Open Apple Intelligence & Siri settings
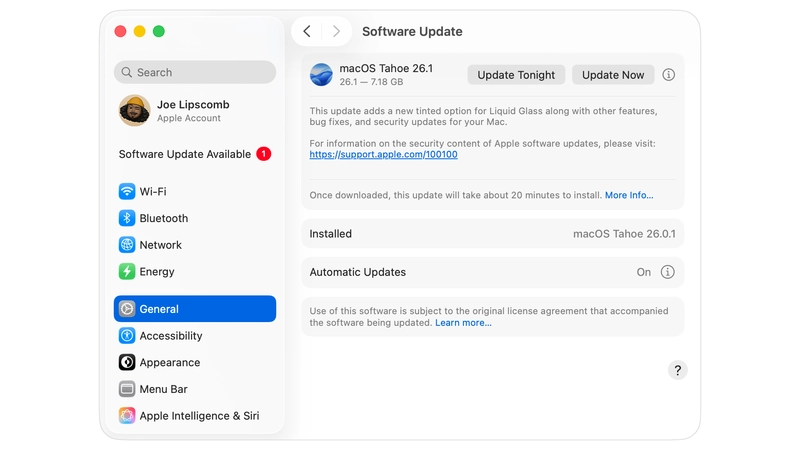 [x=194, y=416]
